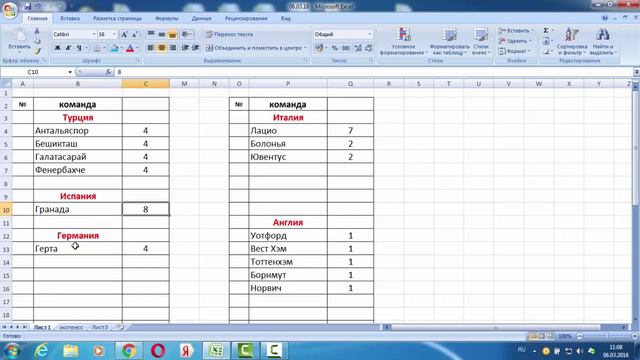Open Excel Help question mark icon
This screenshot has height=360, width=640.
coord(605,18)
